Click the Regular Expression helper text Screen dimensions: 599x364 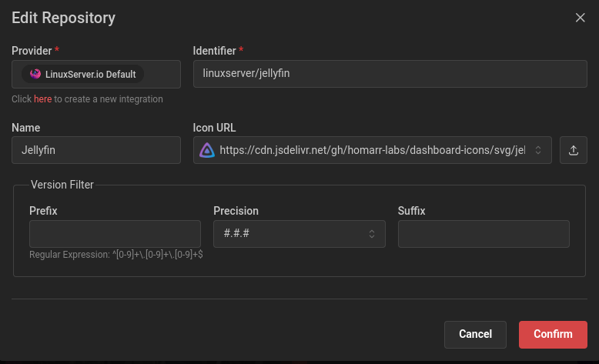coord(116,254)
